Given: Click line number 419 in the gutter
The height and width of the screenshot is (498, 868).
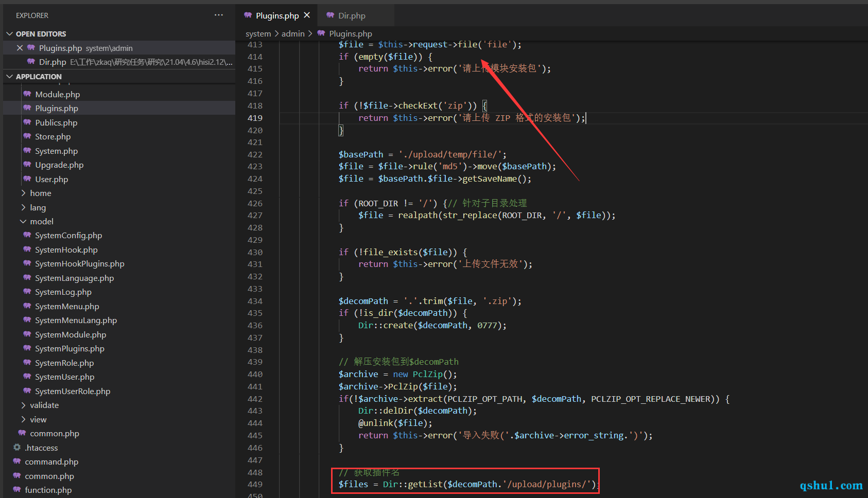Looking at the screenshot, I should [x=255, y=118].
